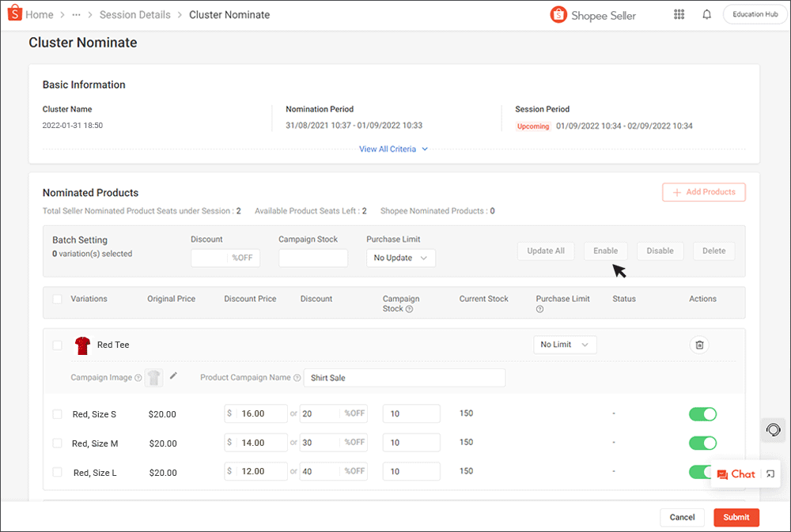Screen dimensions: 791x532
Task: Check the select-all checkbox in table header
Action: (57, 299)
